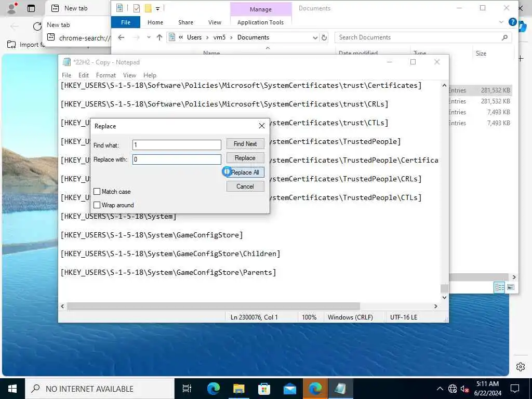Click Notepad horizontal scrollbar thumb
532x399 pixels.
click(214, 306)
